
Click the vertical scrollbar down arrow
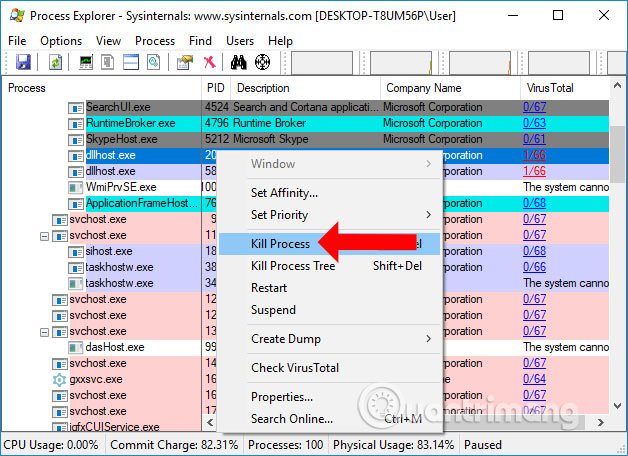tap(617, 406)
